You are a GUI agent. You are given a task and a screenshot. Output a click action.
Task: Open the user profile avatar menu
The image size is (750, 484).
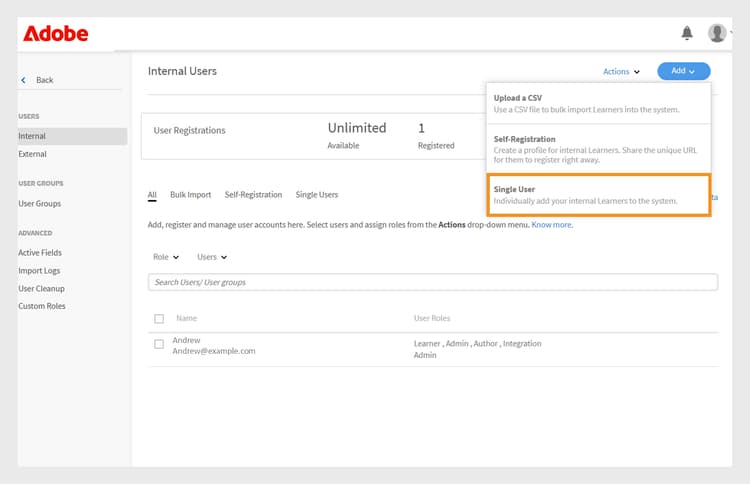[717, 33]
